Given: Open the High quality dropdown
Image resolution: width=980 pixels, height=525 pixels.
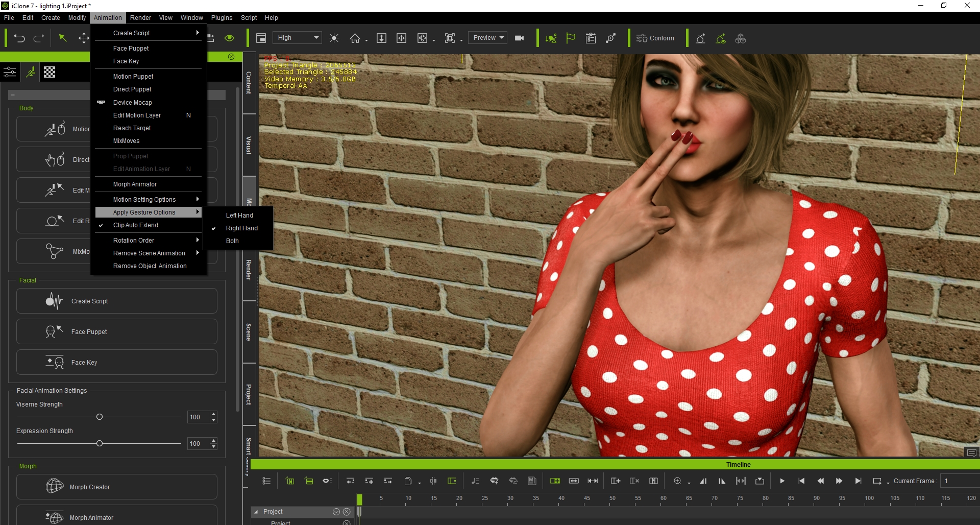Looking at the screenshot, I should click(x=298, y=38).
